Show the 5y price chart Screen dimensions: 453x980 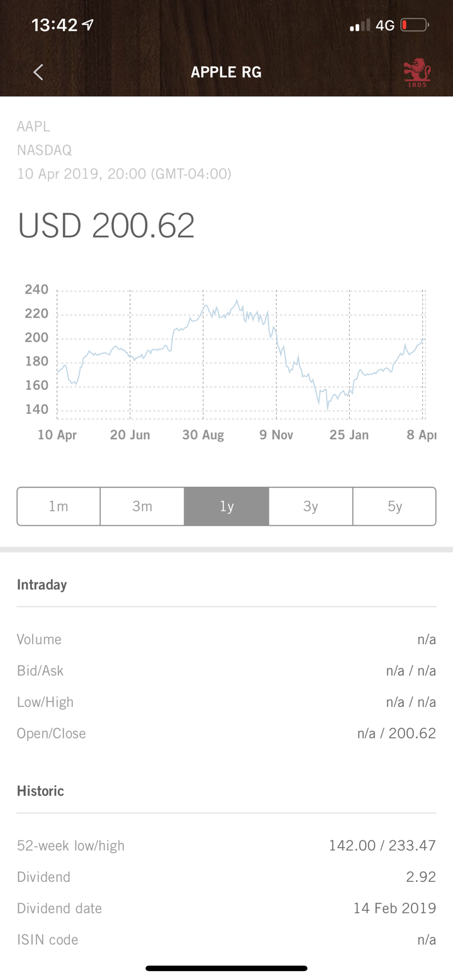pos(394,506)
